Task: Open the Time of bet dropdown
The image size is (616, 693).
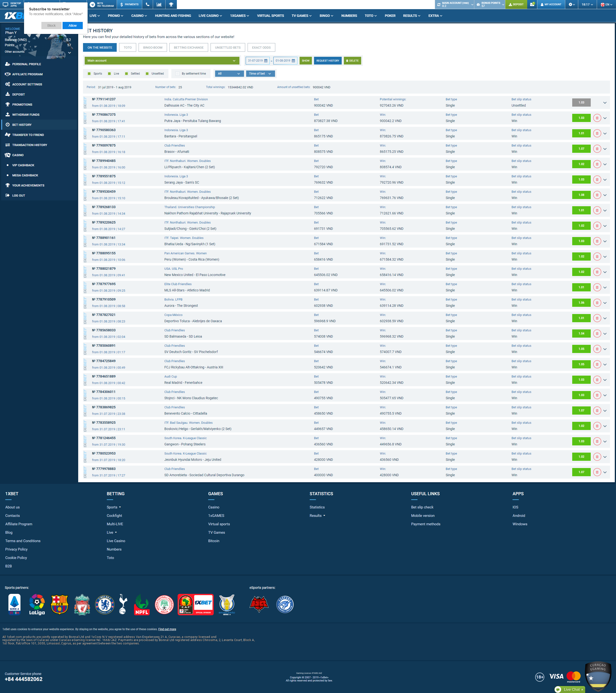Action: coord(260,74)
